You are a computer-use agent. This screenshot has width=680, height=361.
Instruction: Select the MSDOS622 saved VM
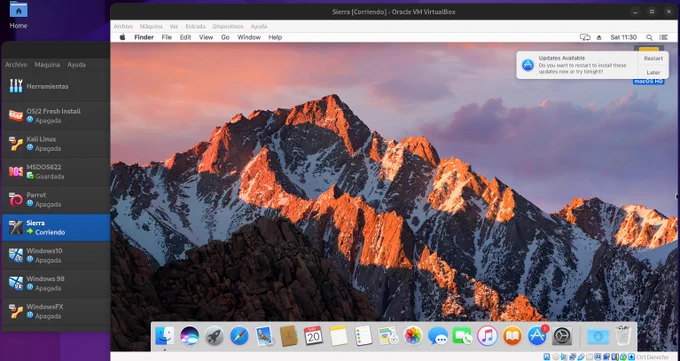pyautogui.click(x=56, y=171)
